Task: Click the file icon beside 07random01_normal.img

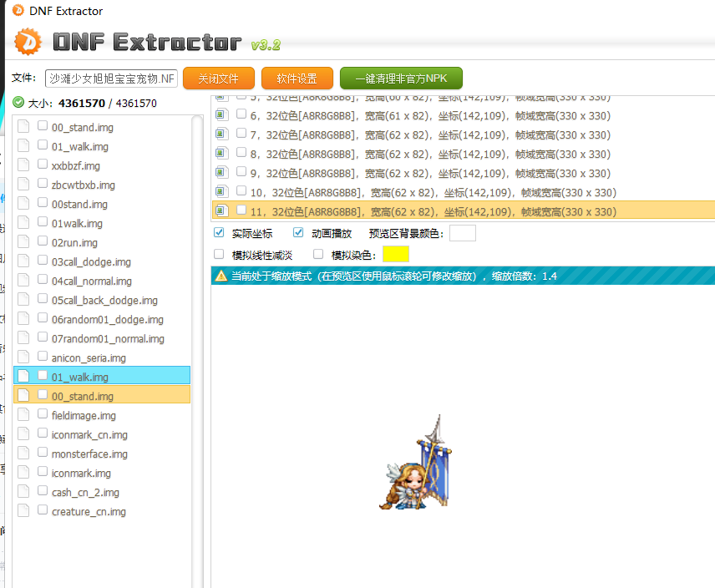Action: pyautogui.click(x=23, y=337)
